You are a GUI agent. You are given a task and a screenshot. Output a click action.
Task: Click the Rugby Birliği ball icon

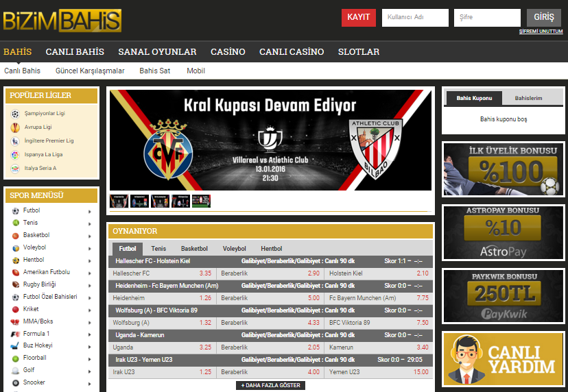point(16,284)
